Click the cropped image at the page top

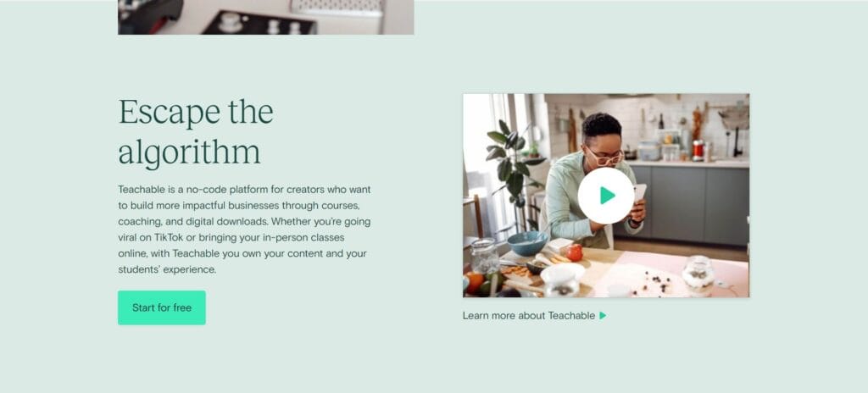265,17
